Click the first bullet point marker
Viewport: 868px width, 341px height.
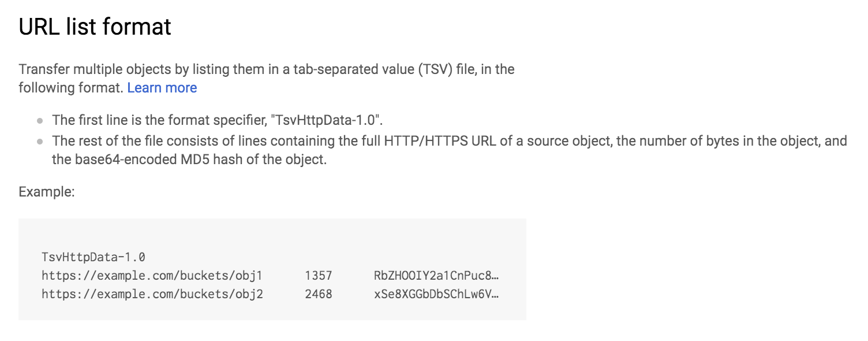40,121
